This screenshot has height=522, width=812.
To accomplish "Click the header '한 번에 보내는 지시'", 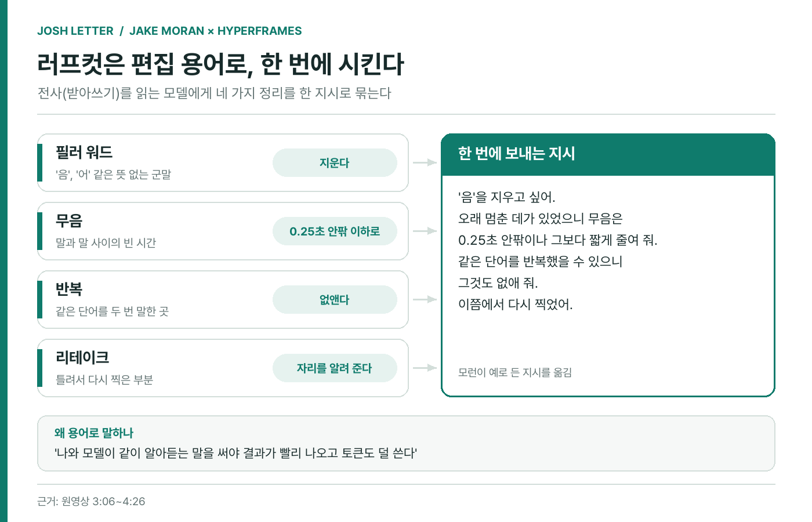I will point(516,154).
